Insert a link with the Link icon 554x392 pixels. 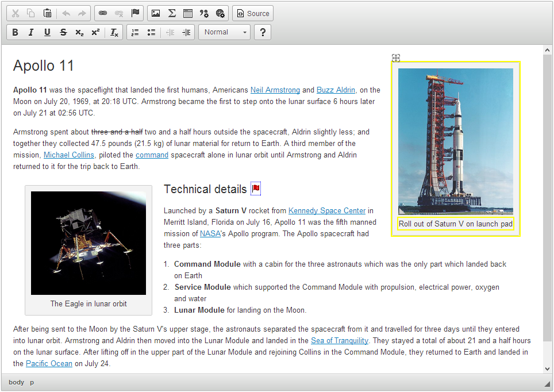(x=103, y=13)
